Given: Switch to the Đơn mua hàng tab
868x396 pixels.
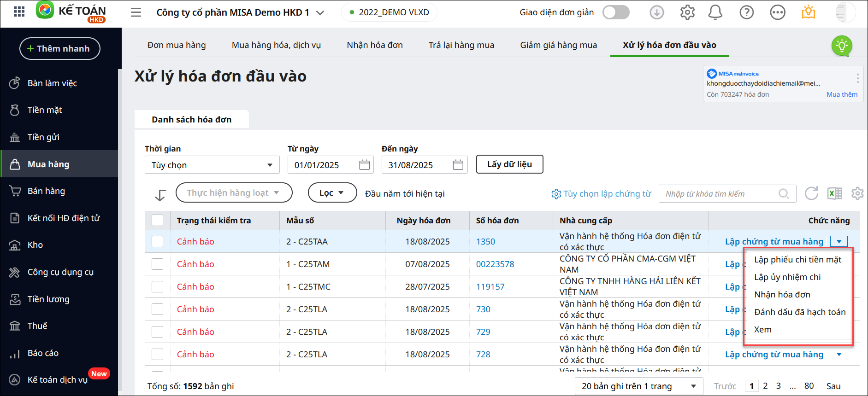Looking at the screenshot, I should [x=177, y=45].
